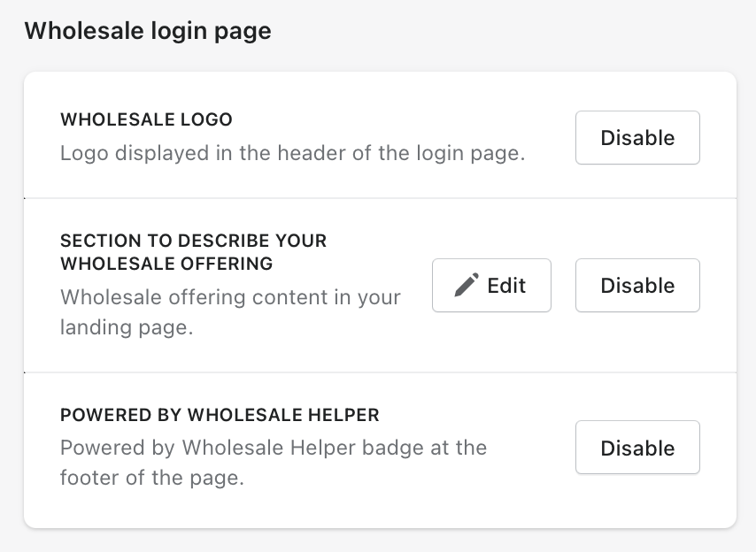Click the wholesale offering content description text
The height and width of the screenshot is (552, 756).
click(x=230, y=296)
